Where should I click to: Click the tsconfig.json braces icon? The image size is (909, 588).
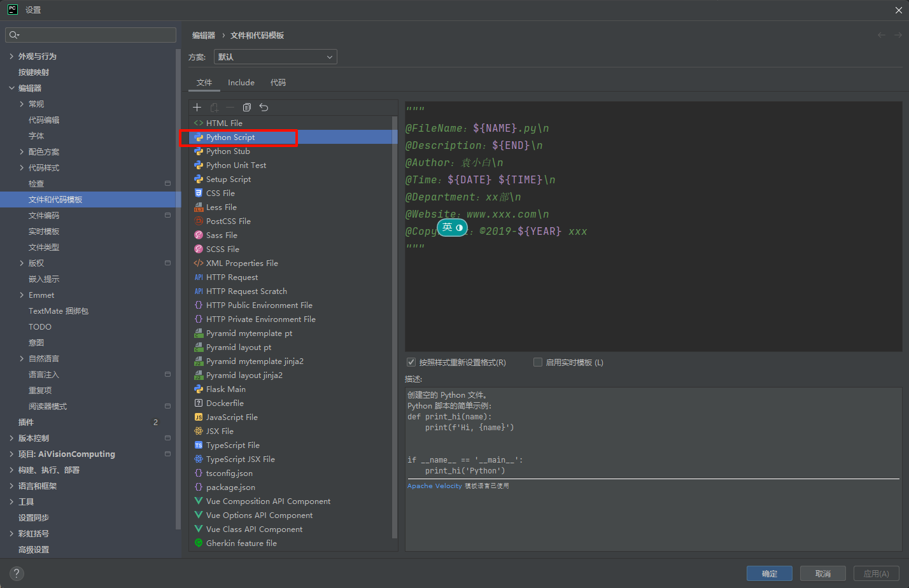click(199, 473)
